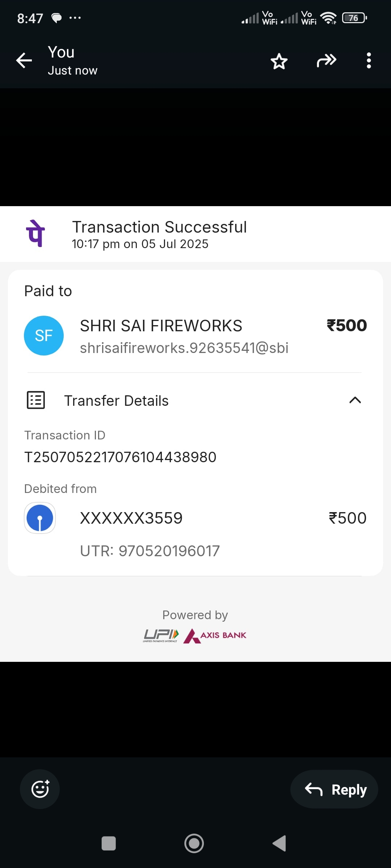The height and width of the screenshot is (868, 391).
Task: Tap the Axis Bank logo
Action: point(215,635)
